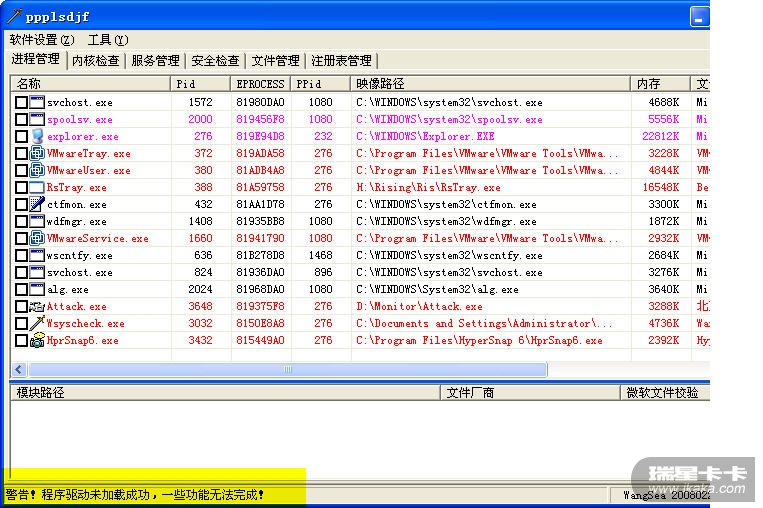Click the 文件厂商 column header
This screenshot has height=508, width=763.
click(x=530, y=393)
